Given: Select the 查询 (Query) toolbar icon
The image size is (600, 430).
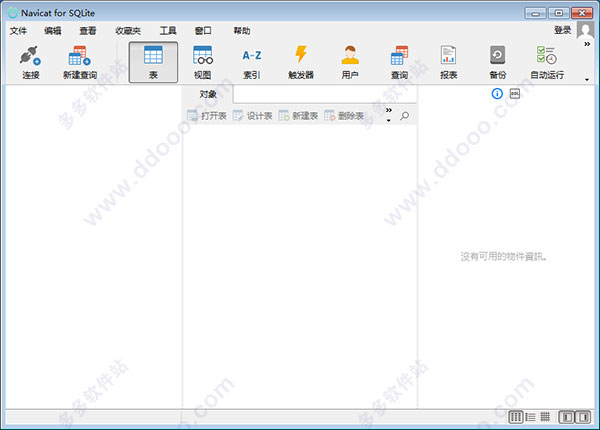Looking at the screenshot, I should (x=399, y=62).
